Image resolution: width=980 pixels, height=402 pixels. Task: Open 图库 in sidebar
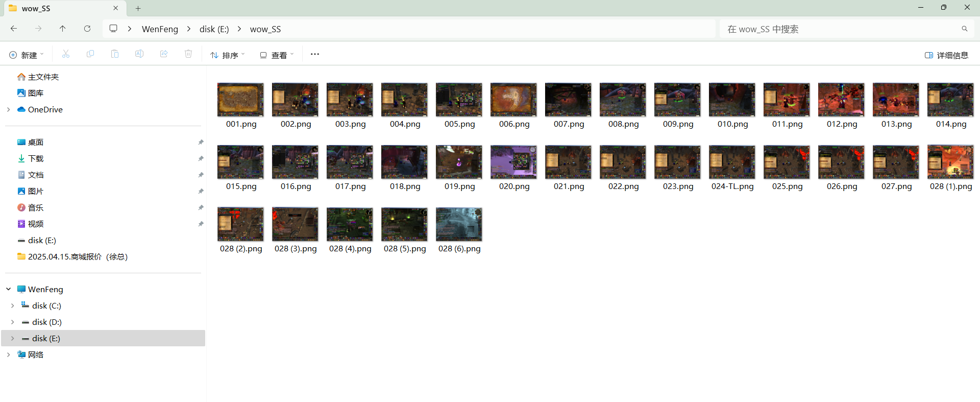point(31,93)
